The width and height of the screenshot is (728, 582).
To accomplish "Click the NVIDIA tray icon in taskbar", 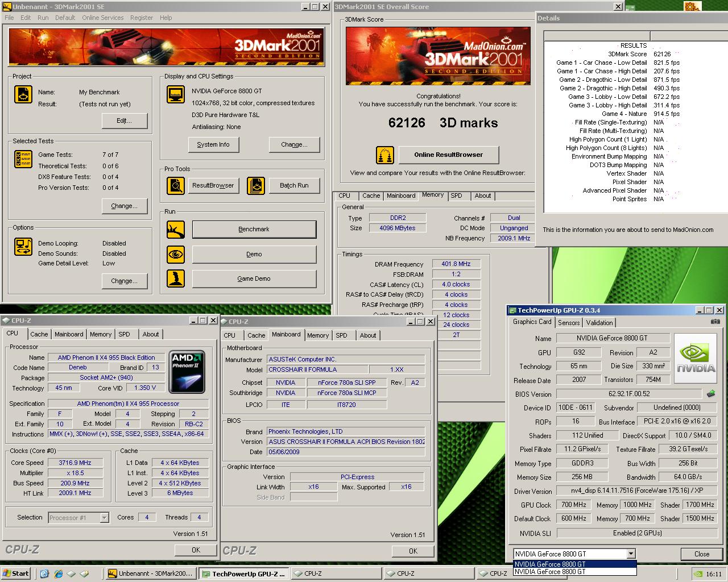I will pyautogui.click(x=698, y=573).
